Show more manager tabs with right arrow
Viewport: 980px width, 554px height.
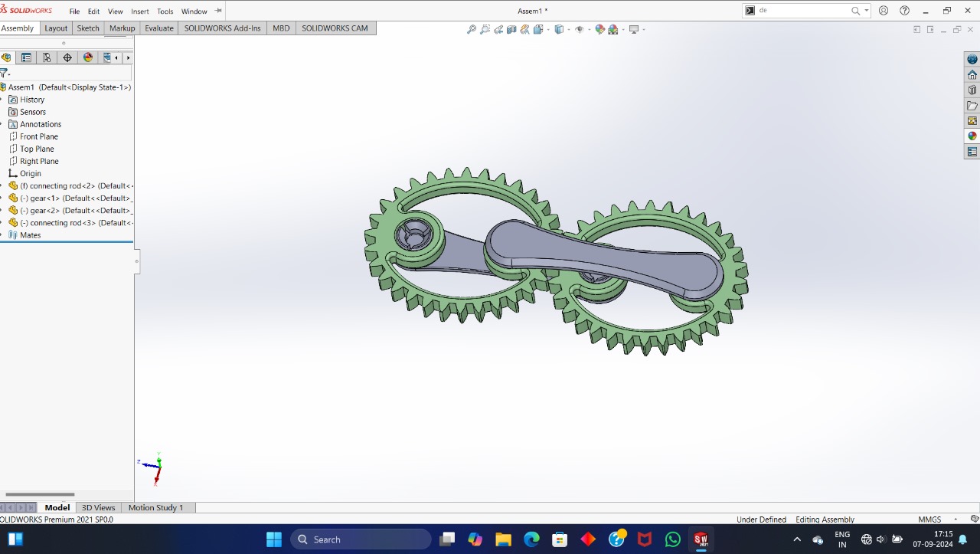point(128,57)
